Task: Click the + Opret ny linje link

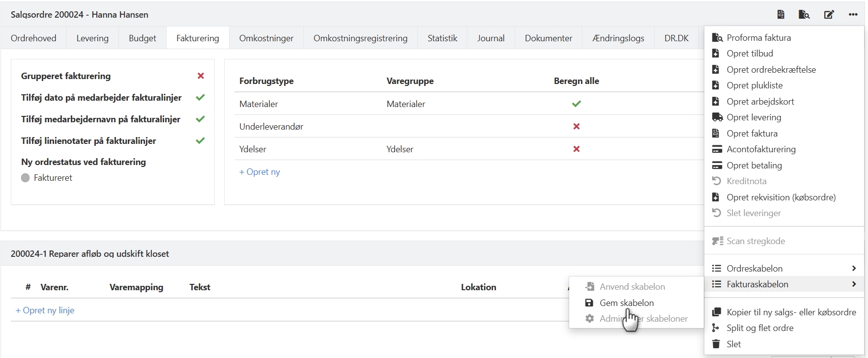Action: pyautogui.click(x=45, y=310)
